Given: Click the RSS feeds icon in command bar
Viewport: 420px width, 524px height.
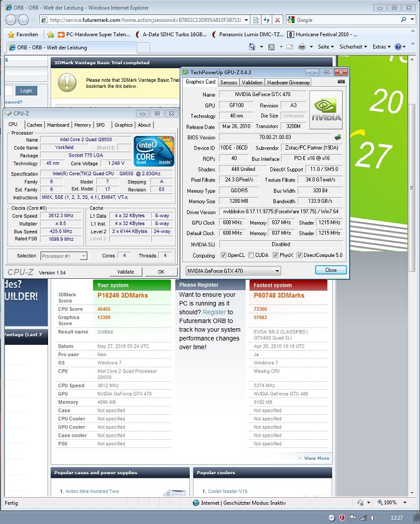Looking at the screenshot, I should click(271, 47).
